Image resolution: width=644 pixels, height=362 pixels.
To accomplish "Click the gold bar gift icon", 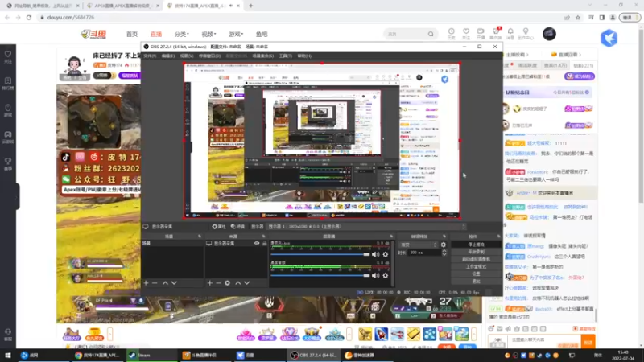I will point(414,334).
